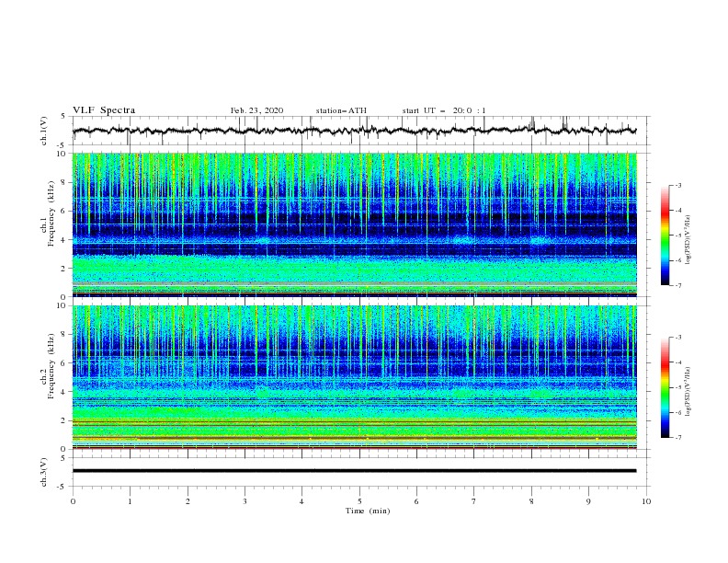Image resolution: width=728 pixels, height=563 pixels.
Task: Click the log(PSD) label beside ch.1 colorbar
Action: click(x=688, y=240)
